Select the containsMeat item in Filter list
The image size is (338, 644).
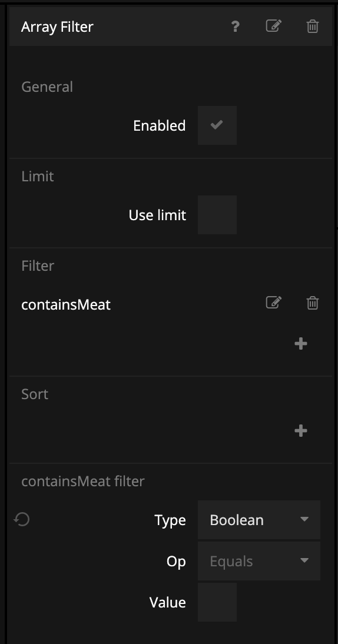pos(66,305)
